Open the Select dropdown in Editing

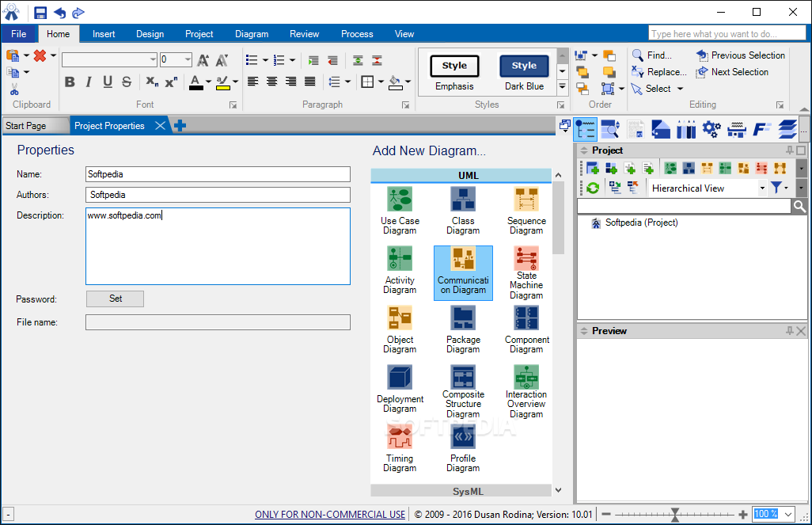[x=681, y=89]
